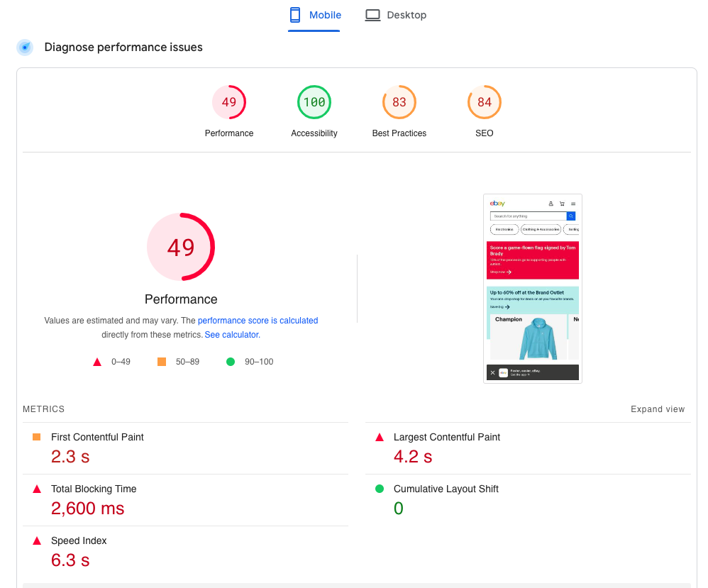
Task: Click the circular Performance gauge showing 49
Action: [x=180, y=247]
